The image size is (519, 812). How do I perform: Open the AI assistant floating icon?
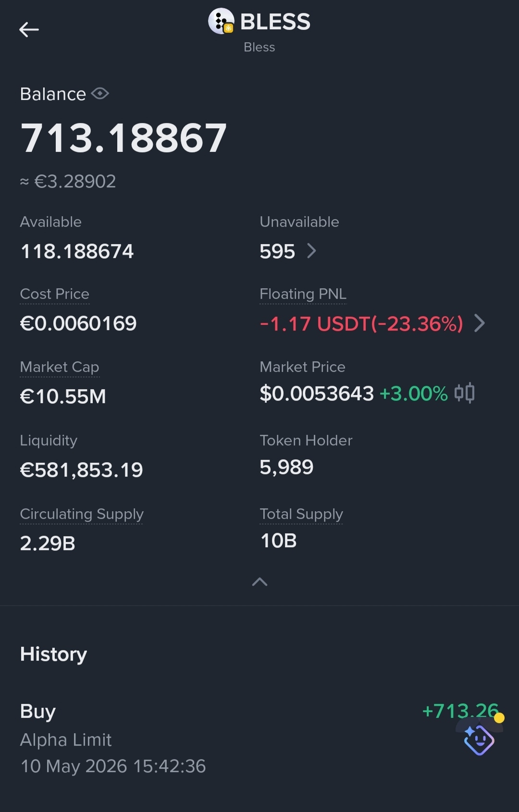tap(479, 739)
